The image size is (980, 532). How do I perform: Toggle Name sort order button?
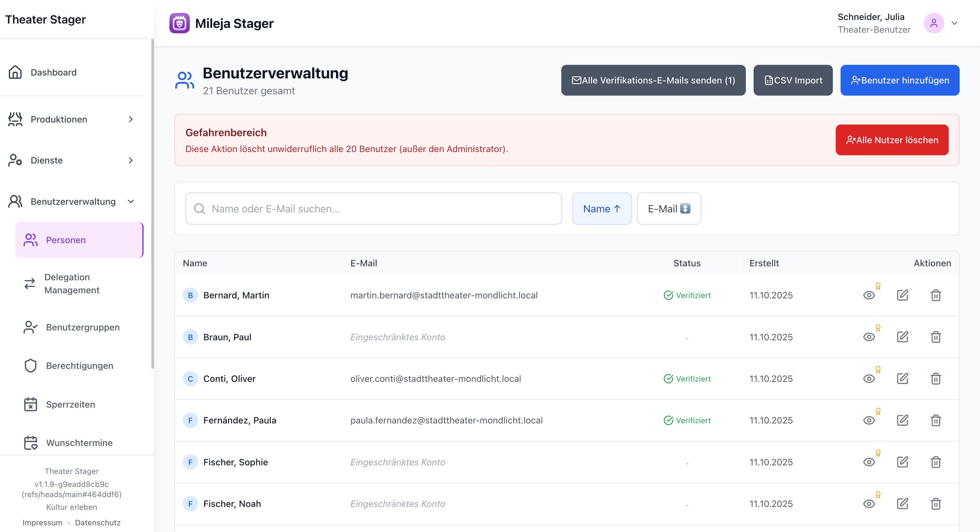pyautogui.click(x=601, y=209)
